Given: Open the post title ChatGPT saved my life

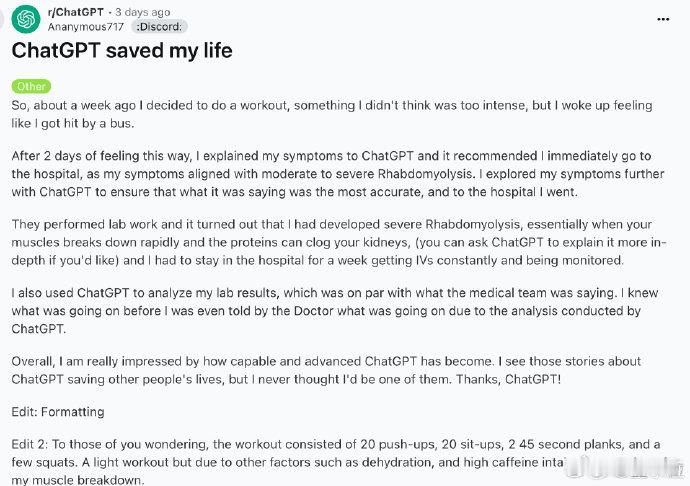Looking at the screenshot, I should 122,50.
